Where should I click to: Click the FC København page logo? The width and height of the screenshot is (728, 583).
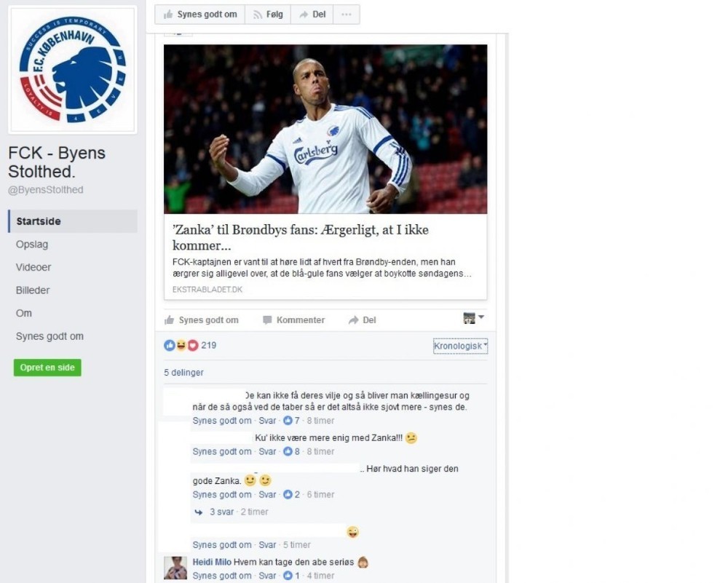(72, 70)
